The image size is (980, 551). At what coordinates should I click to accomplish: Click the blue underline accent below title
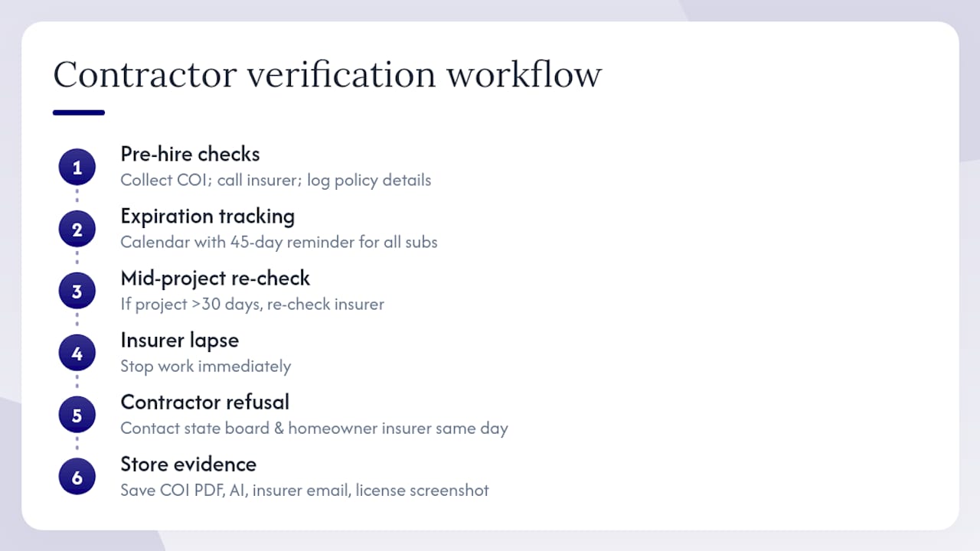(x=79, y=112)
